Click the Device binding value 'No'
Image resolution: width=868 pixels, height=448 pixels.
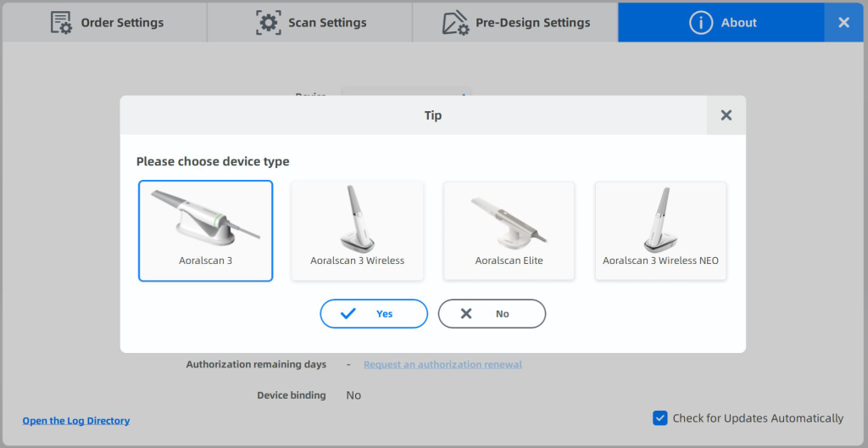[353, 395]
